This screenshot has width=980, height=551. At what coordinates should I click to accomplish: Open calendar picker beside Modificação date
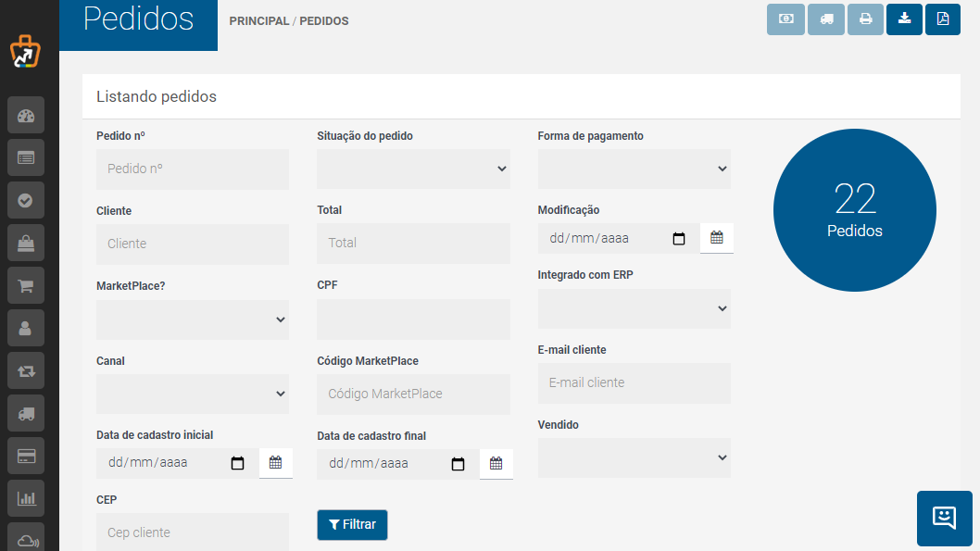716,238
